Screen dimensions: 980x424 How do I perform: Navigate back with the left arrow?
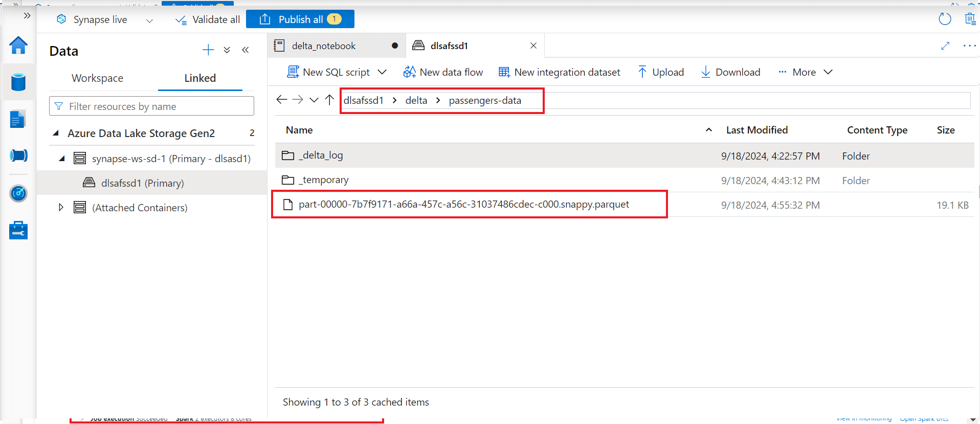coord(282,100)
